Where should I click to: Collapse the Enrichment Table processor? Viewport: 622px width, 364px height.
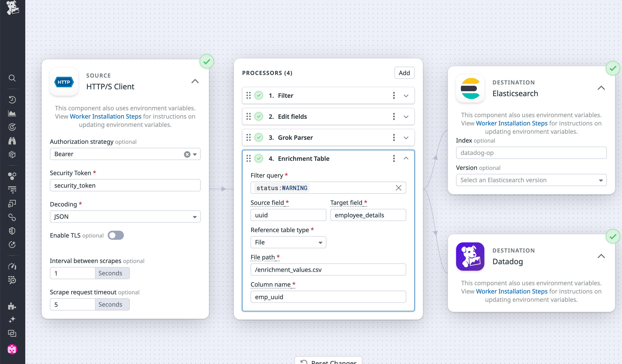406,158
